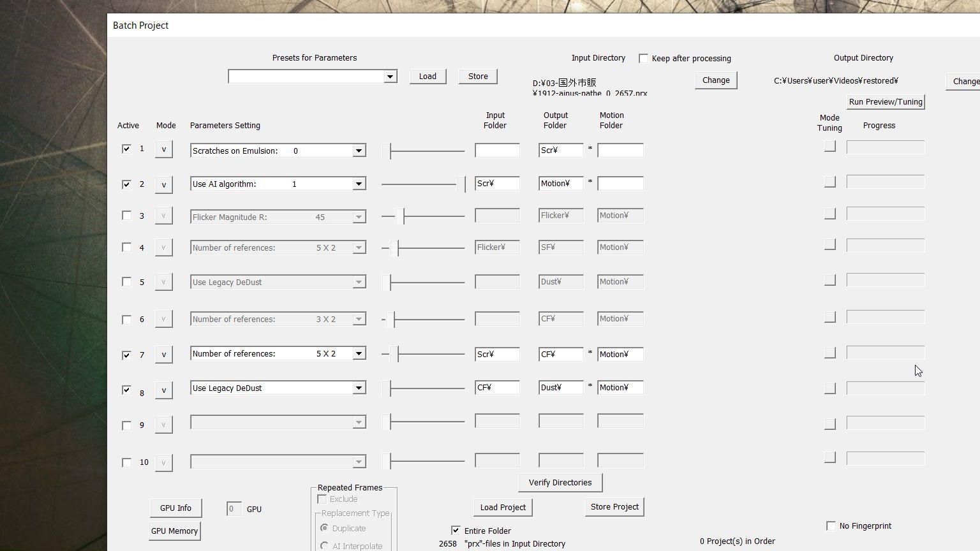Expand the Use AI algorithm dropdown
Screen dimensions: 980x551
click(359, 184)
